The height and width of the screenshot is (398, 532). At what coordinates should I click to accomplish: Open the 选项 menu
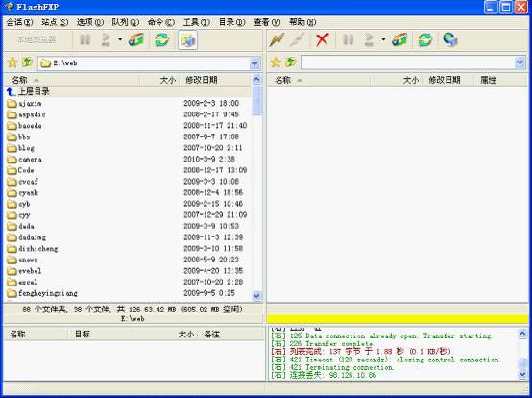click(90, 22)
